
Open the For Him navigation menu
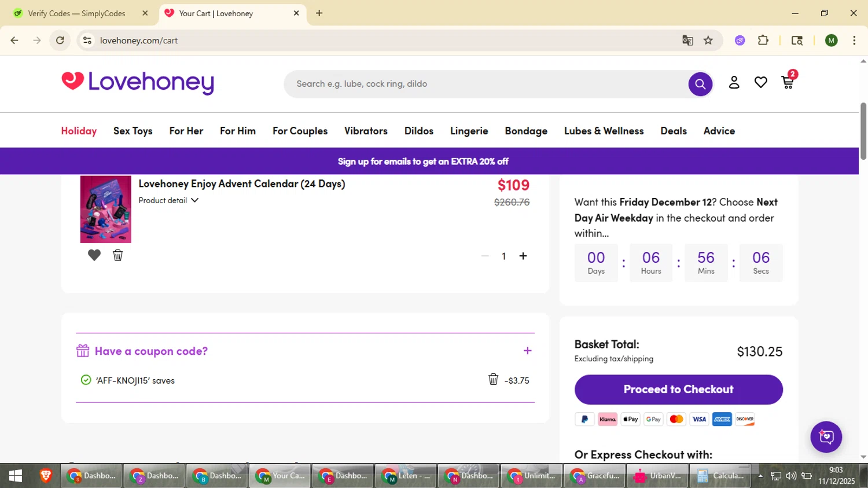tap(238, 131)
